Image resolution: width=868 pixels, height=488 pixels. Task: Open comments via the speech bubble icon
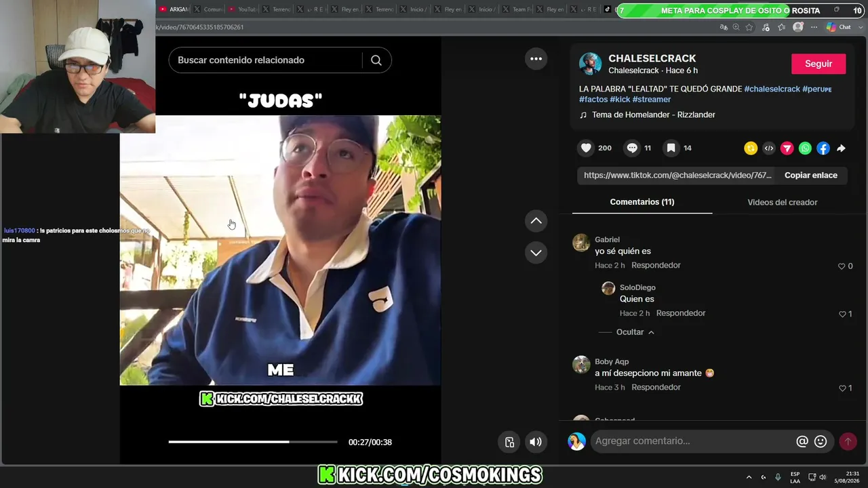[x=632, y=148]
